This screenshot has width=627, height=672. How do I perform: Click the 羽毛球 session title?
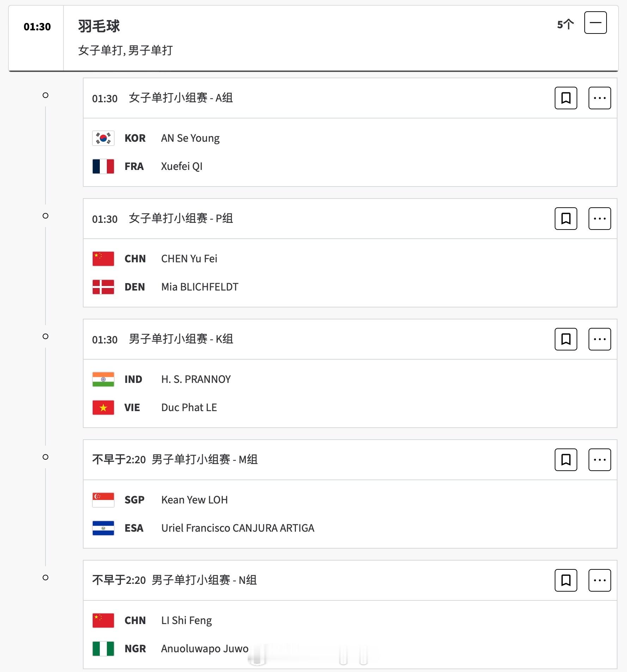[99, 26]
